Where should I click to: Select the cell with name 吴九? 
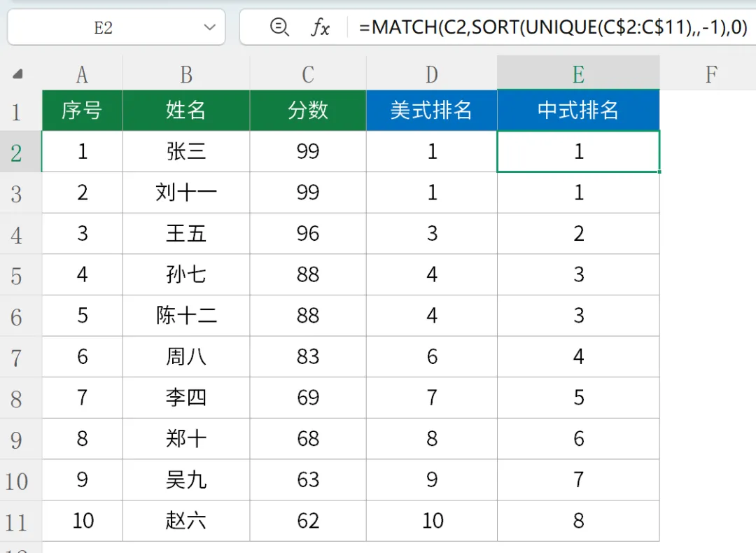tap(186, 479)
